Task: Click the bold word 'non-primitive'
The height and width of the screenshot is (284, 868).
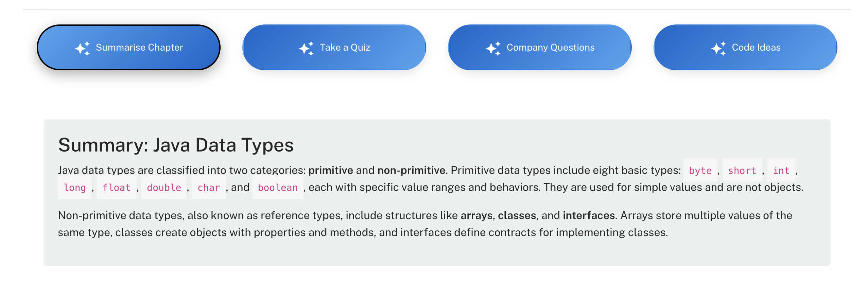Action: point(411,170)
